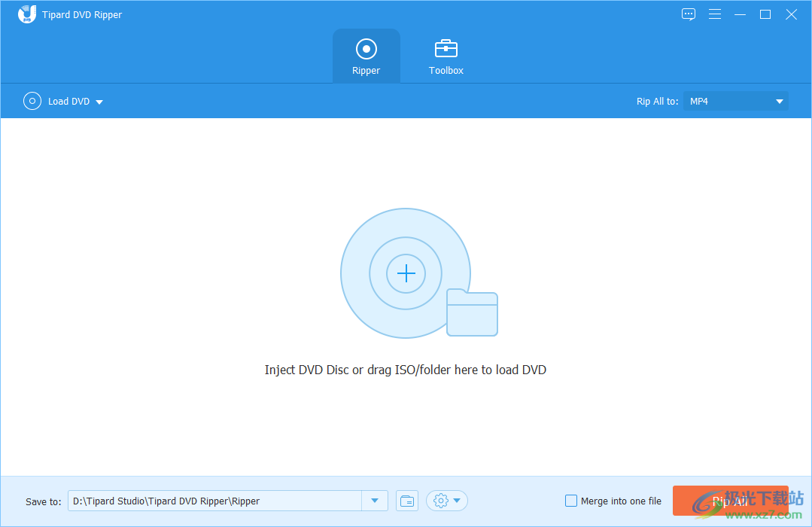Click the Tipard logo in the title bar
The image size is (812, 527).
[26, 14]
